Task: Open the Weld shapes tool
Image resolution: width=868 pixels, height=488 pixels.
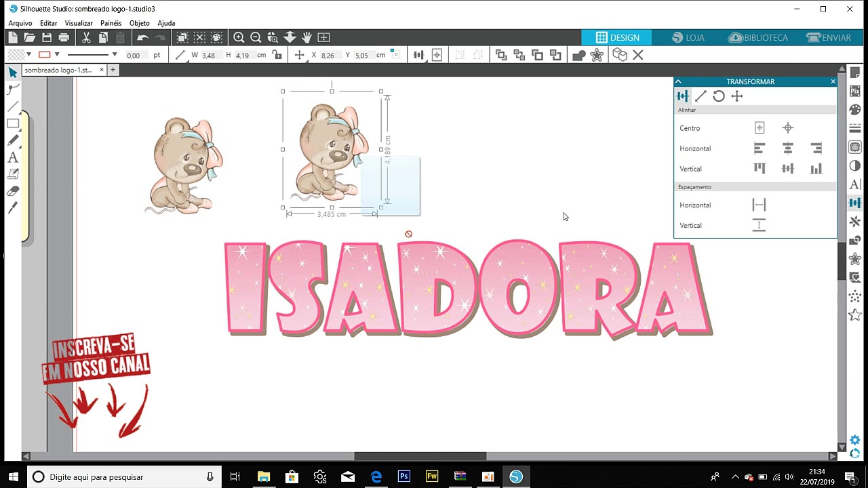Action: [x=578, y=55]
